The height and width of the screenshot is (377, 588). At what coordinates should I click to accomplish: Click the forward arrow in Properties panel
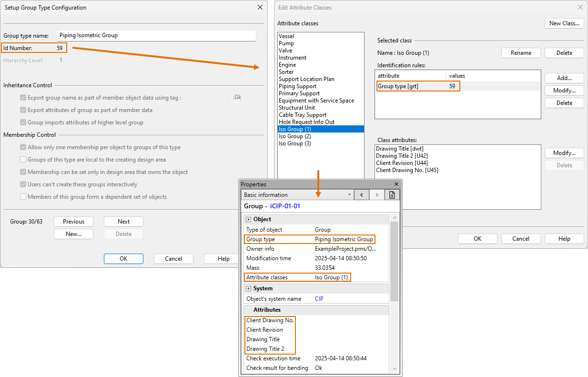(x=376, y=195)
